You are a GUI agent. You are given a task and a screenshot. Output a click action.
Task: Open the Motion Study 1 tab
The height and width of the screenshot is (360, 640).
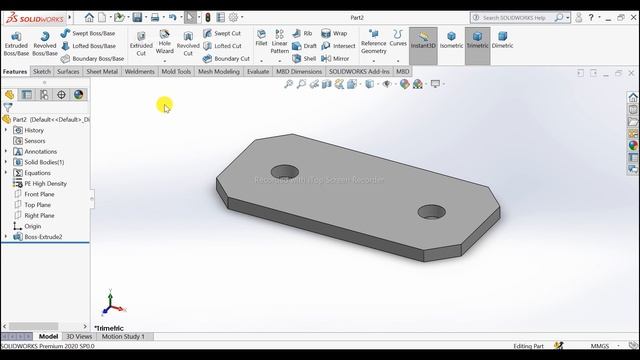[123, 337]
